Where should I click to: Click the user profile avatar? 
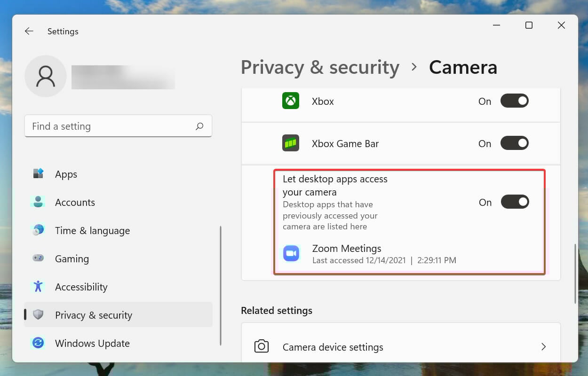coord(46,76)
